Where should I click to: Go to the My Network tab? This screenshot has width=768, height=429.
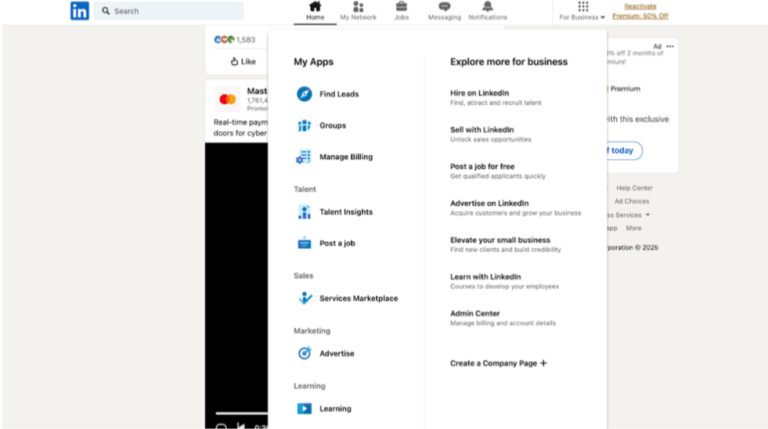[x=358, y=11]
